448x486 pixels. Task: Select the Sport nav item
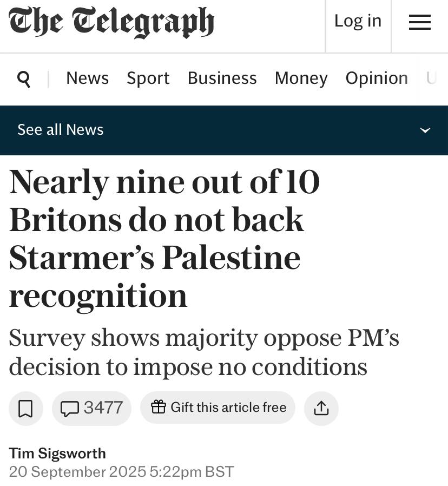(x=148, y=78)
